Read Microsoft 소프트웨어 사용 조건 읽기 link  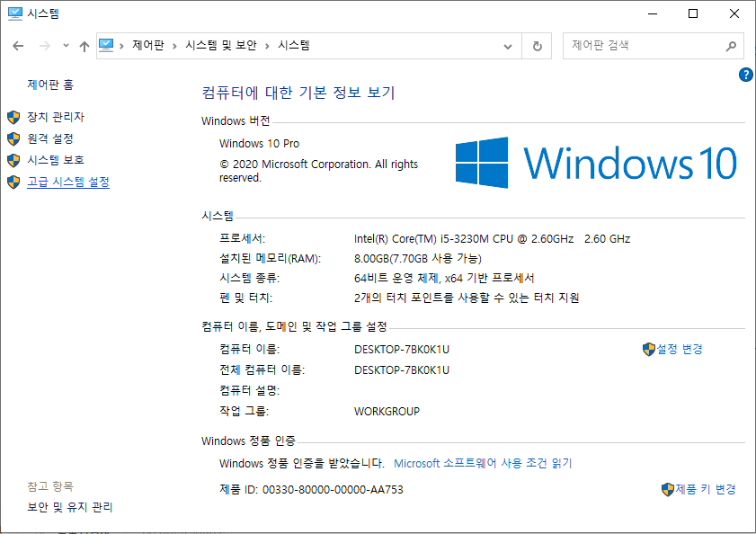(x=483, y=463)
